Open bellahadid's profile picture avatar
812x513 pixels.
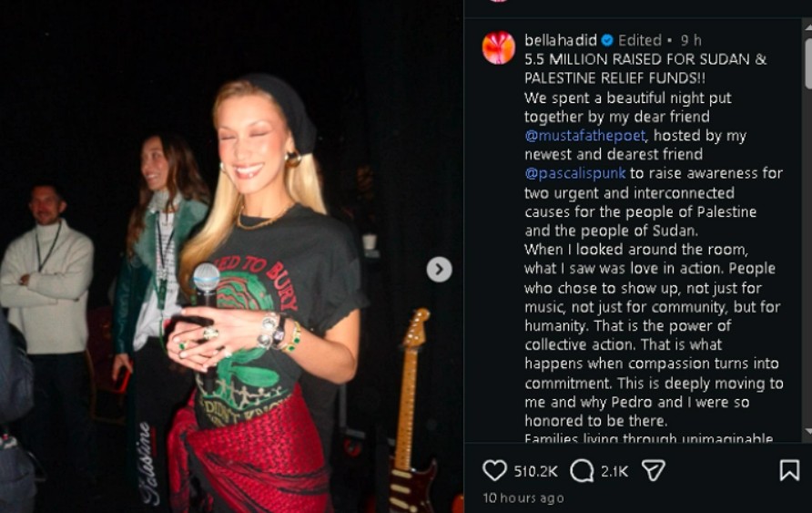tap(499, 47)
